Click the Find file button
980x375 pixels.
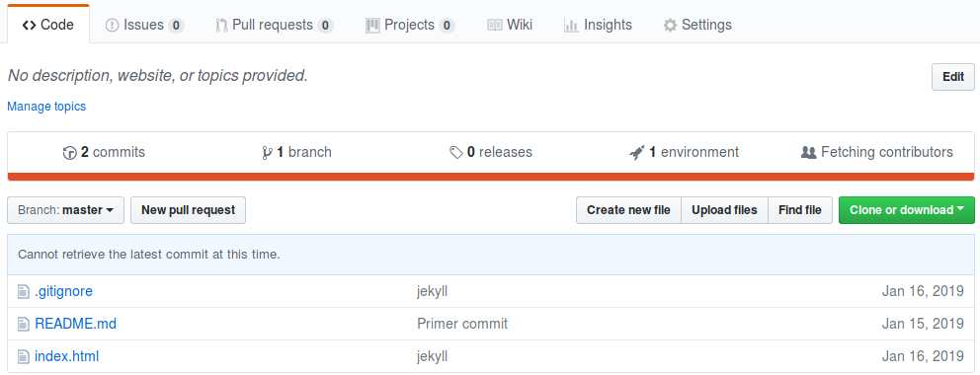tap(800, 210)
